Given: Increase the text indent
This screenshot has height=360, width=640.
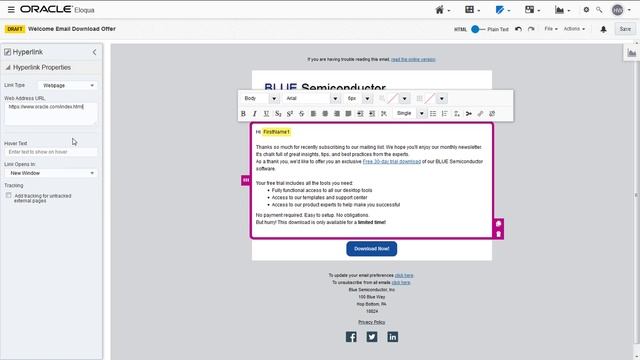Looking at the screenshot, I should coord(372,113).
